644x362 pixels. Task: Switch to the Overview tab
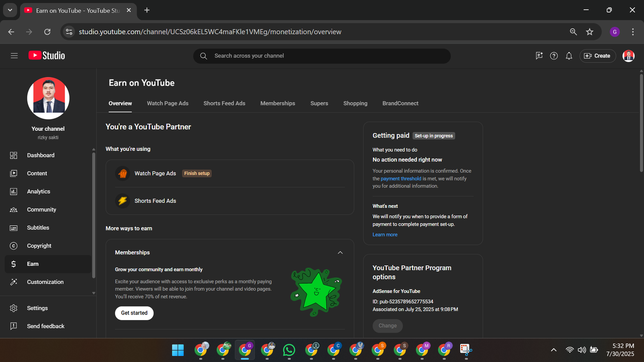tap(120, 103)
